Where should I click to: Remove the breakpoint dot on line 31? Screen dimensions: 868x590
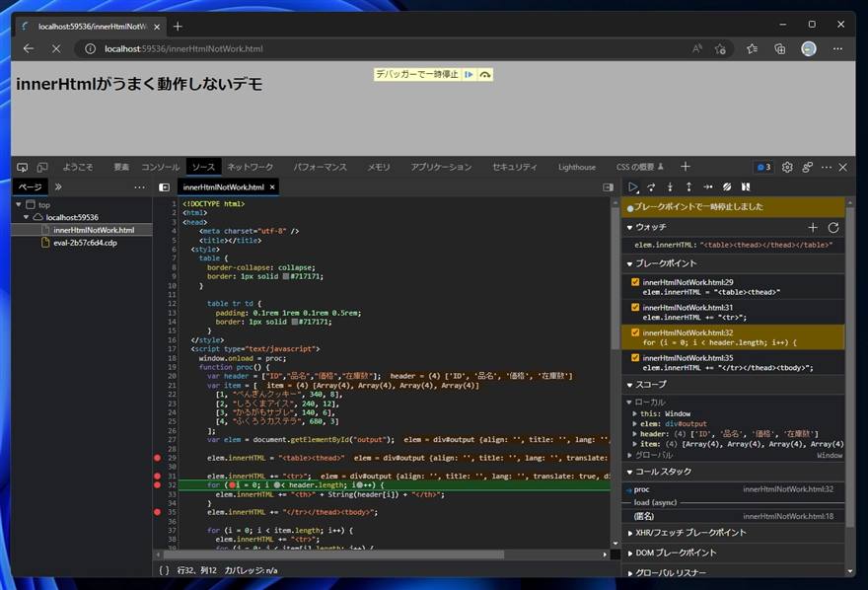tap(157, 476)
